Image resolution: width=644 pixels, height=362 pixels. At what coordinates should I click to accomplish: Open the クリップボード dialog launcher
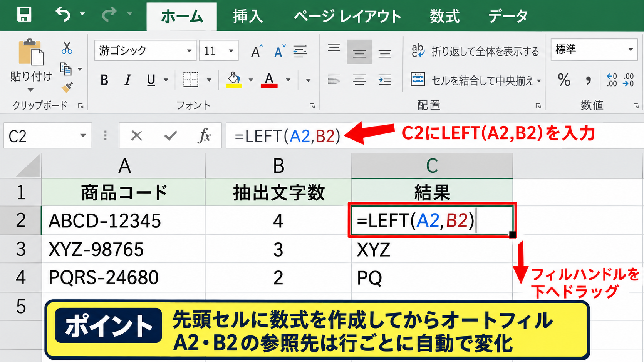(81, 106)
